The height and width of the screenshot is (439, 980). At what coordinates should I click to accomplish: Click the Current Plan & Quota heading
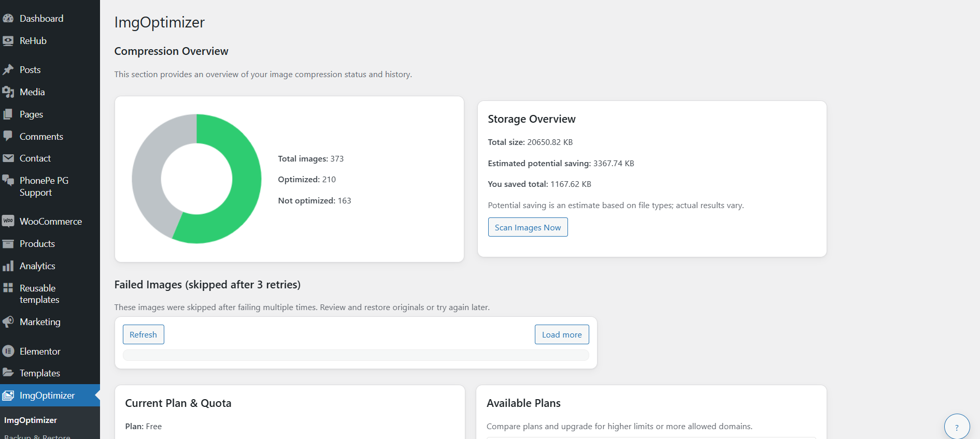pos(178,403)
